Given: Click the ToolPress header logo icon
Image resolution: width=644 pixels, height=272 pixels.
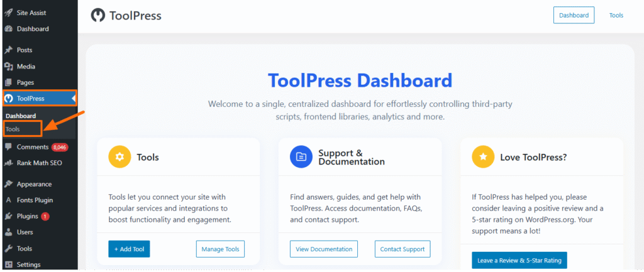Looking at the screenshot, I should point(97,16).
